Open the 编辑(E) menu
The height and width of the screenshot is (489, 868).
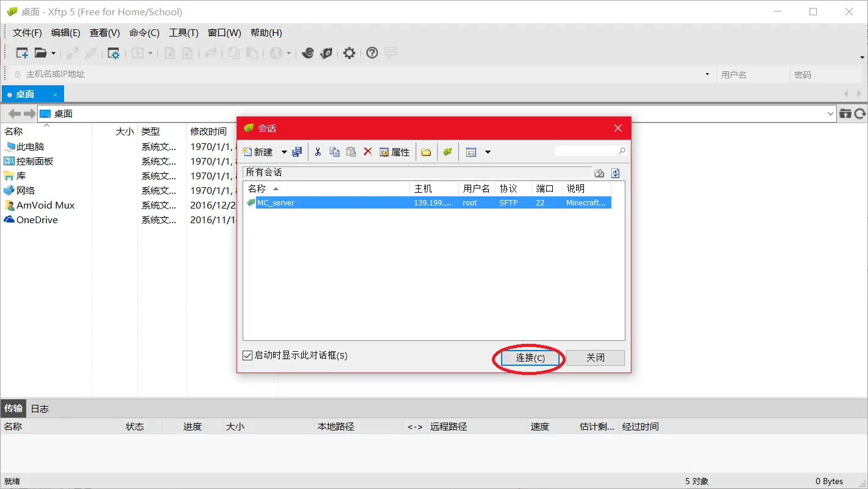pyautogui.click(x=66, y=33)
